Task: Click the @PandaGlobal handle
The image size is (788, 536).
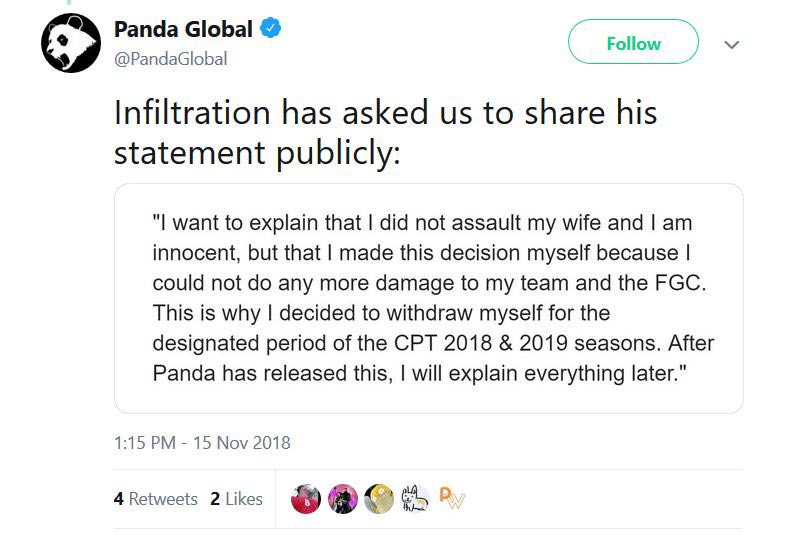Action: click(x=171, y=59)
